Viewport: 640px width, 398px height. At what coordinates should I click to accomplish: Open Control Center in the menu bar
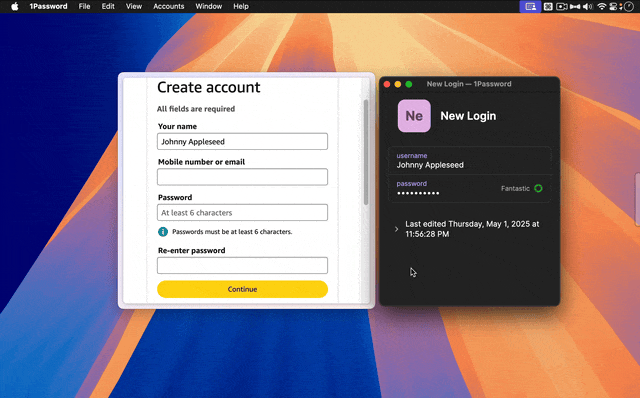pos(613,7)
